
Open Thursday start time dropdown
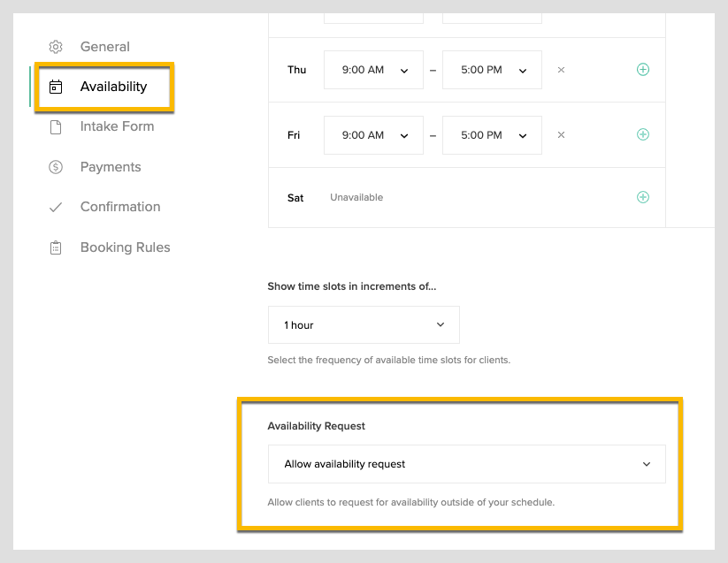pyautogui.click(x=373, y=70)
